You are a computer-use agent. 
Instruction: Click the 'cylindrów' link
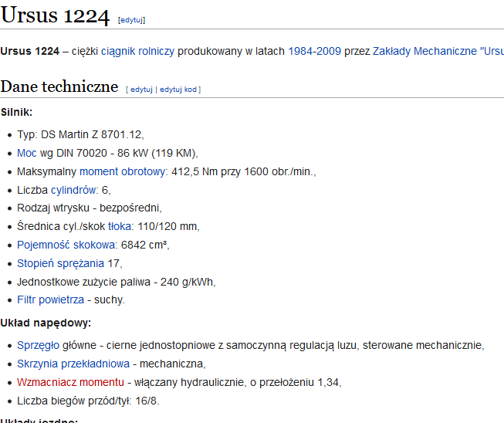pos(74,189)
